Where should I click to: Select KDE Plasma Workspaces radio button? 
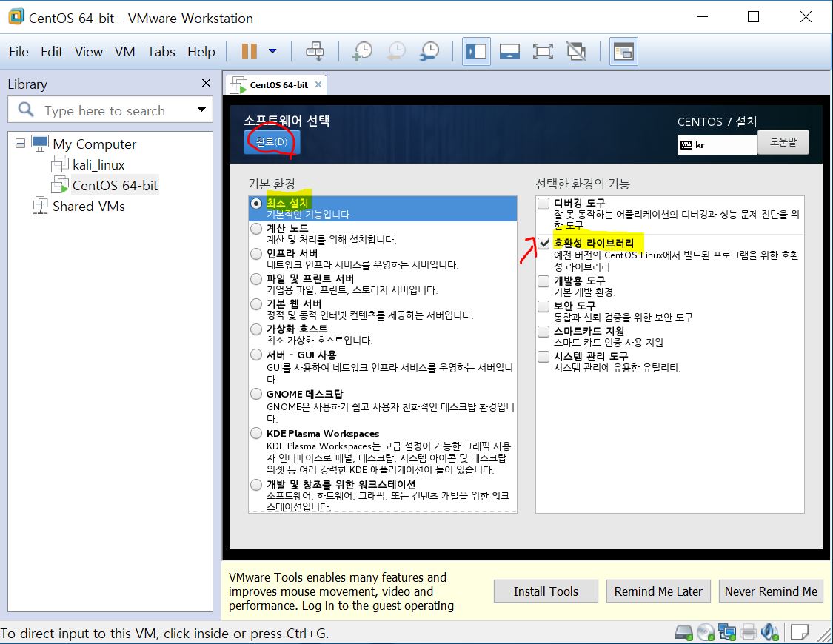pos(256,433)
